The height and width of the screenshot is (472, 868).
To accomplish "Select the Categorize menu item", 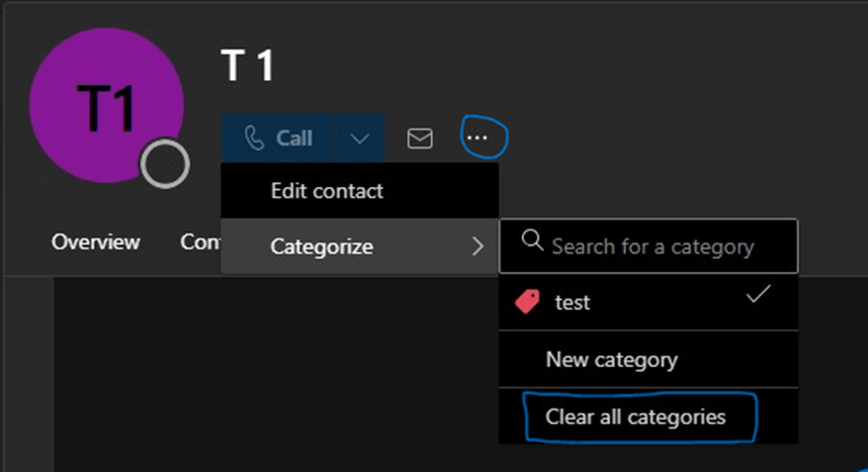I will [x=321, y=246].
